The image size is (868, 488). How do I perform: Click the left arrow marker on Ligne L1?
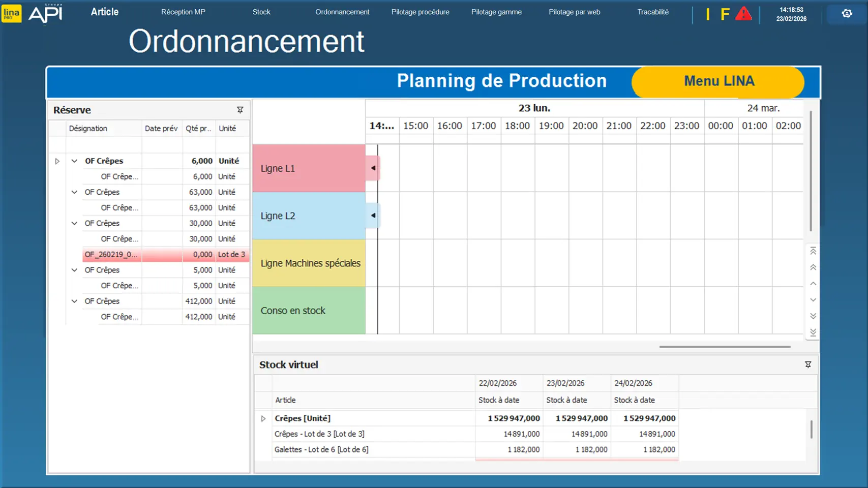pos(373,168)
